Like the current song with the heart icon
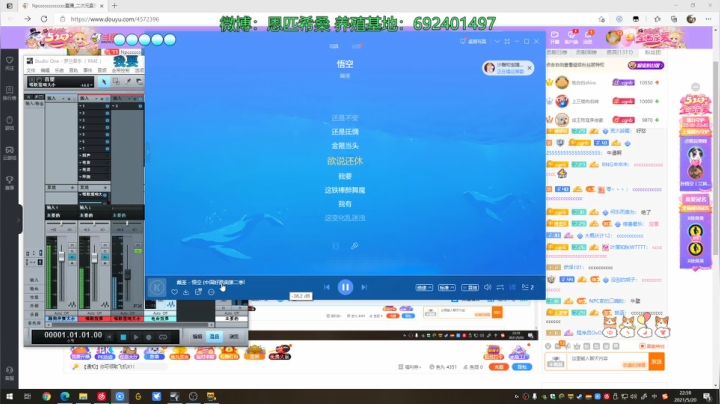This screenshot has width=720, height=404. point(174,292)
